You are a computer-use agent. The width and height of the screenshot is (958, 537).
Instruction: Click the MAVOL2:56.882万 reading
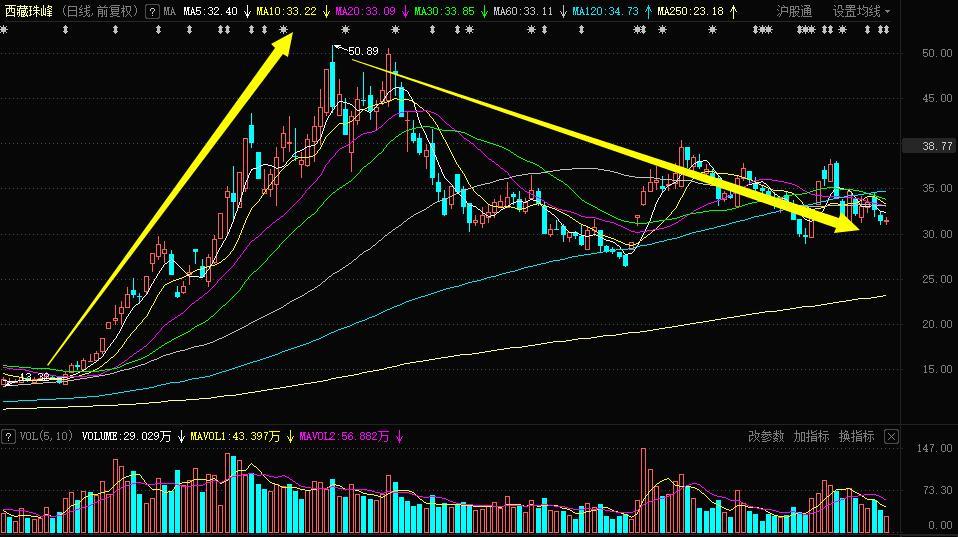[x=344, y=436]
